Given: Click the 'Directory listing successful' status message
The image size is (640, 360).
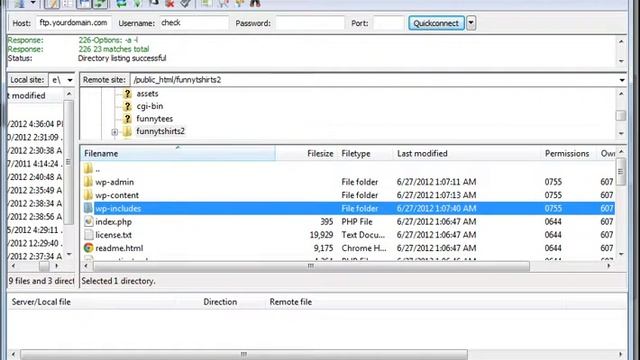Looking at the screenshot, I should (122, 58).
